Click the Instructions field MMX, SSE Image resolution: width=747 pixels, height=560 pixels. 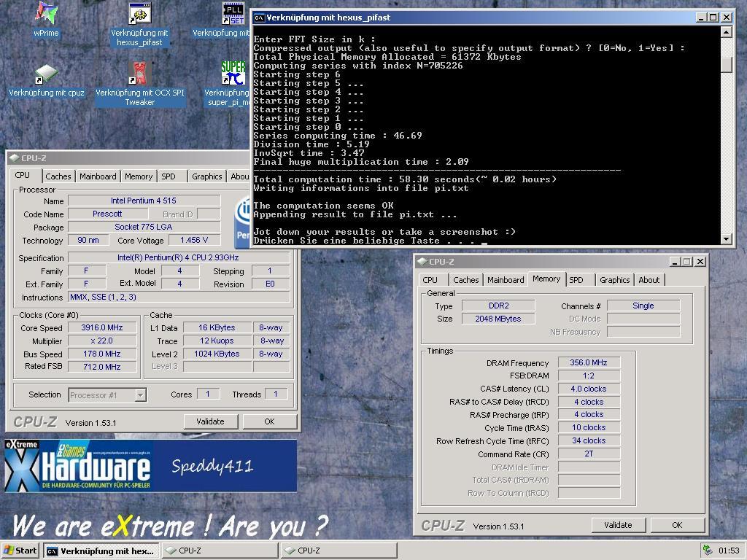click(179, 297)
